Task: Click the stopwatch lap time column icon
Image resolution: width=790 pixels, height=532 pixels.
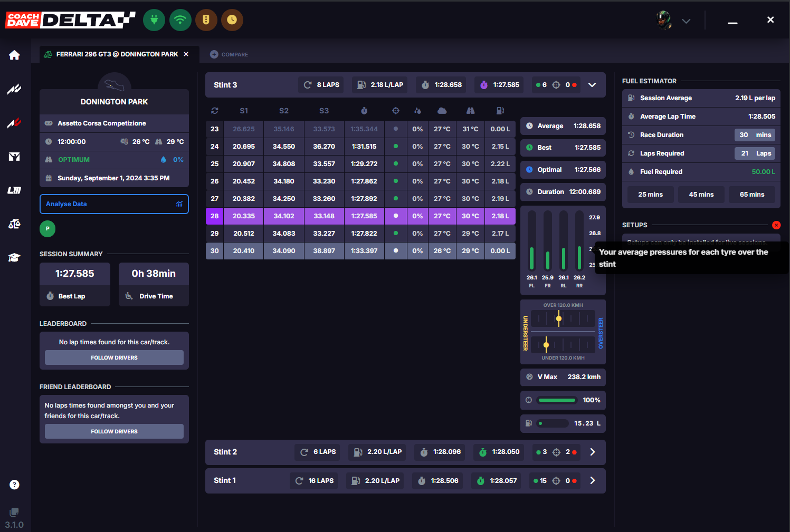Action: click(x=364, y=111)
